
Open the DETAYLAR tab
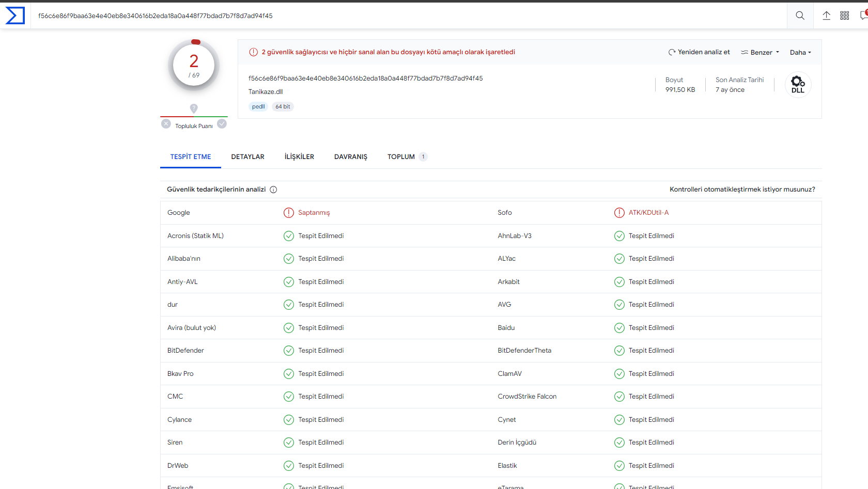click(x=247, y=157)
